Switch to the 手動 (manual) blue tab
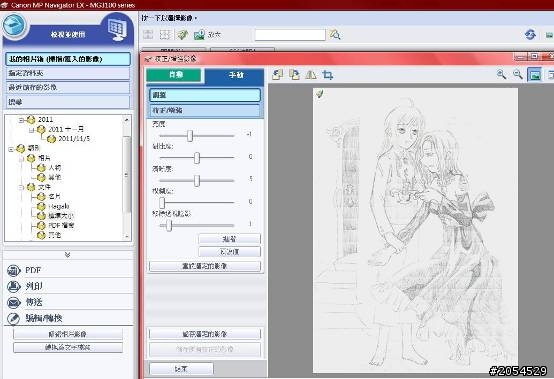Viewport: 554px width, 379px height. 235,76
